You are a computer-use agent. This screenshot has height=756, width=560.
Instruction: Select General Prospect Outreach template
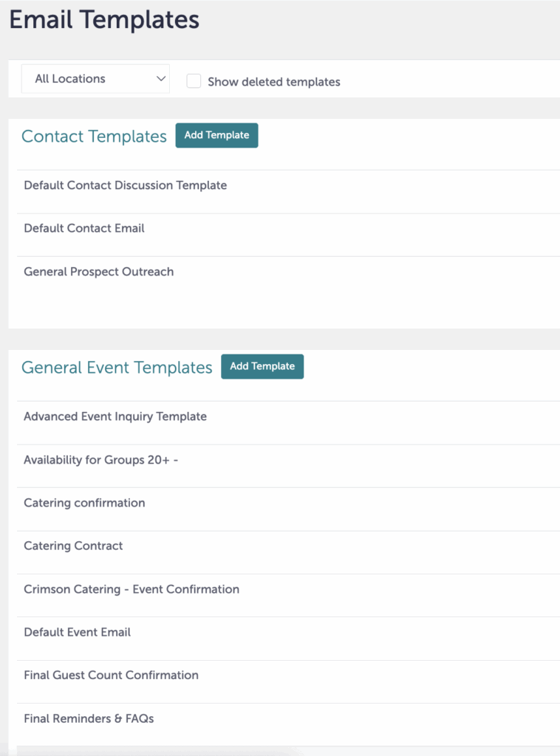click(x=99, y=272)
